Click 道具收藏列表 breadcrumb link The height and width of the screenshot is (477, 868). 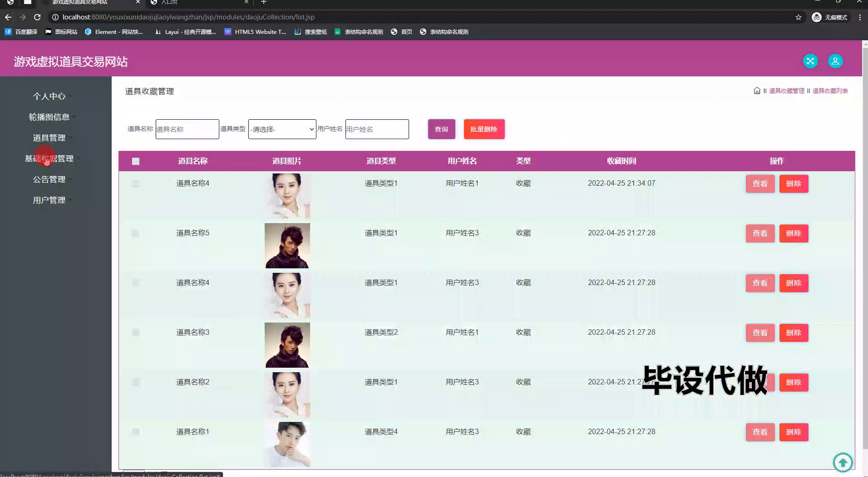pos(830,91)
